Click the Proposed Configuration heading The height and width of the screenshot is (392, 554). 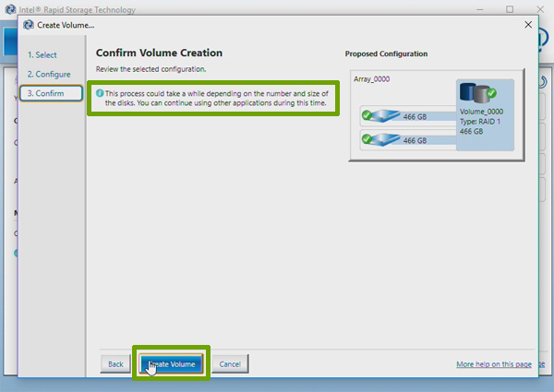tap(386, 53)
